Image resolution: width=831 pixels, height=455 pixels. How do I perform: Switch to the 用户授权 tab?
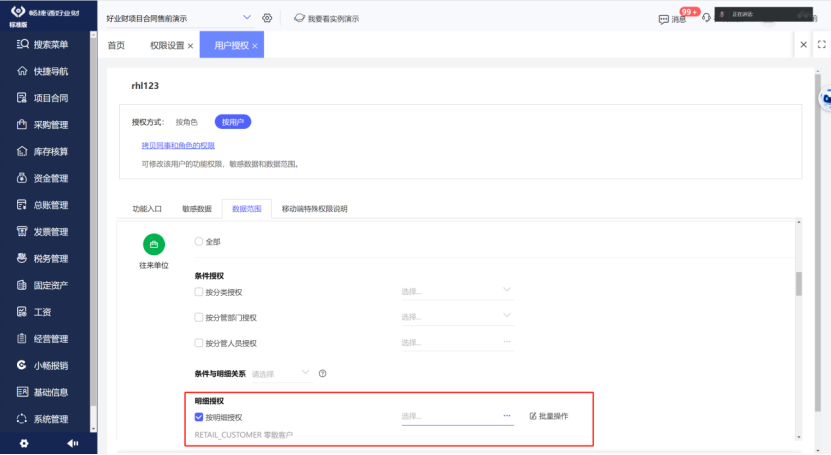tap(231, 46)
